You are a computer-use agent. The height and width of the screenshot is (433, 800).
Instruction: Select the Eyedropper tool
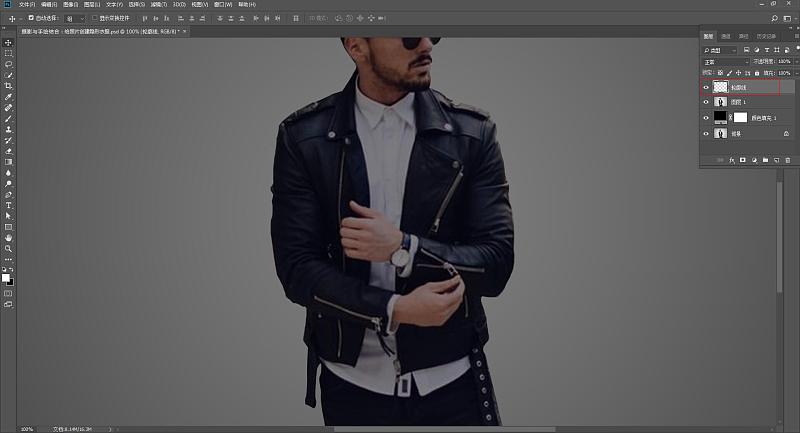click(8, 97)
